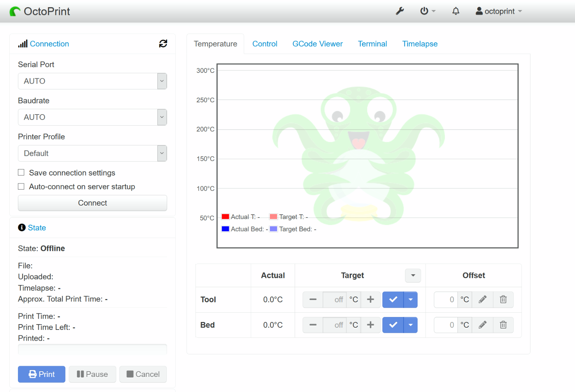The width and height of the screenshot is (575, 392).
Task: Open the Serial Port dropdown
Action: (x=92, y=81)
